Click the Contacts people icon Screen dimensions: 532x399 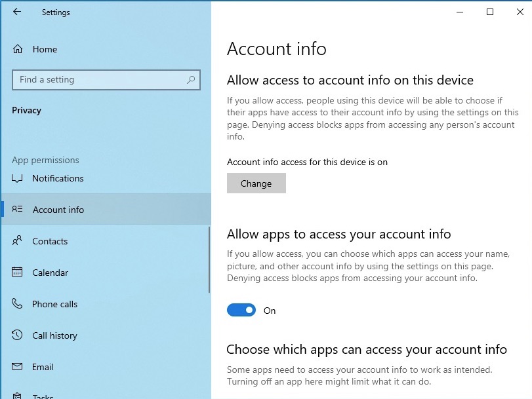point(17,240)
